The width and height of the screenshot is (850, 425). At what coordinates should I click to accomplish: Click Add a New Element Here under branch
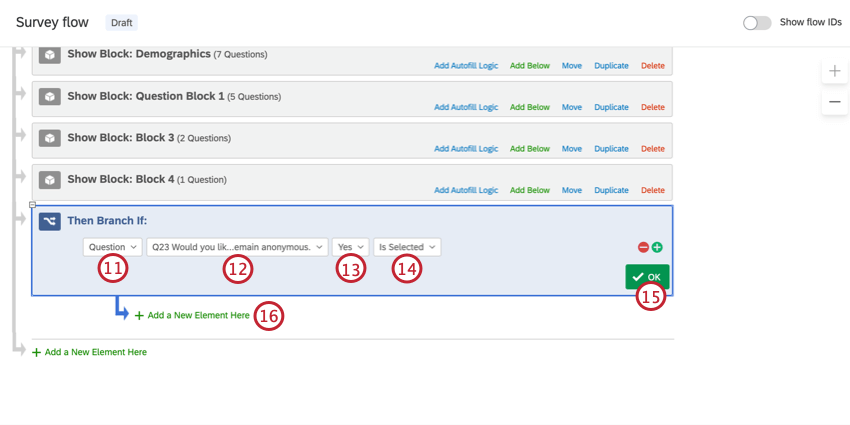tap(192, 315)
